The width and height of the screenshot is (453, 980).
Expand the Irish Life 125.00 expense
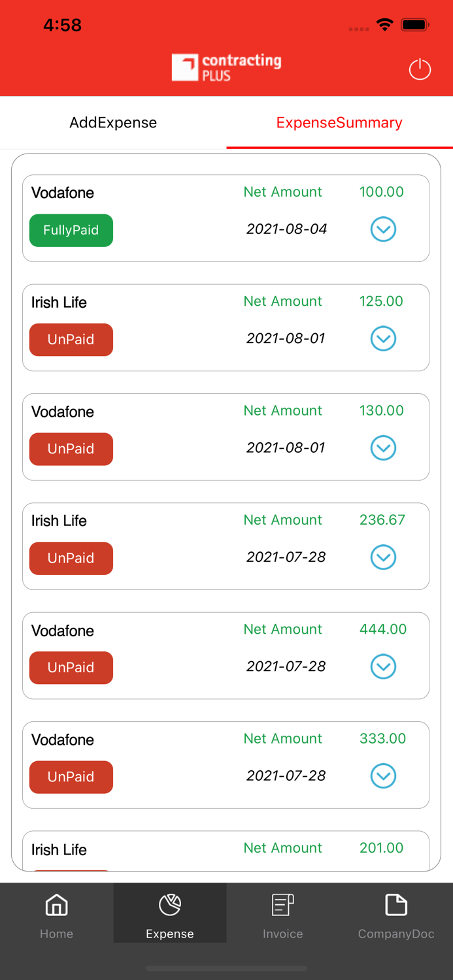coord(383,338)
